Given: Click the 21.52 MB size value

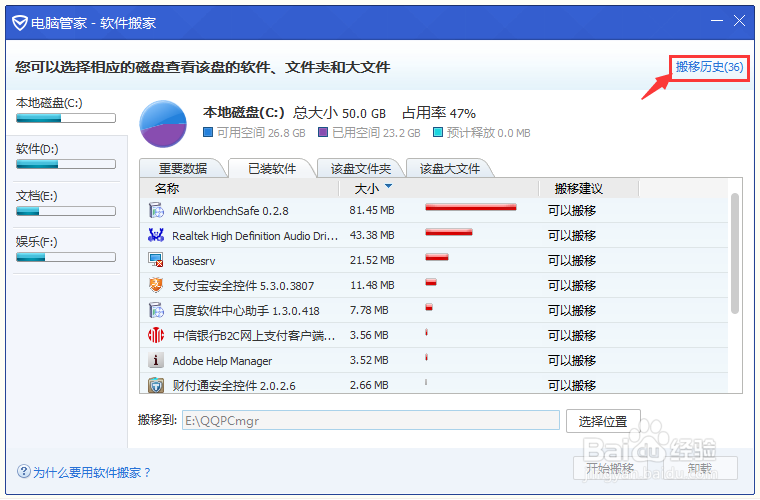Looking at the screenshot, I should click(372, 260).
